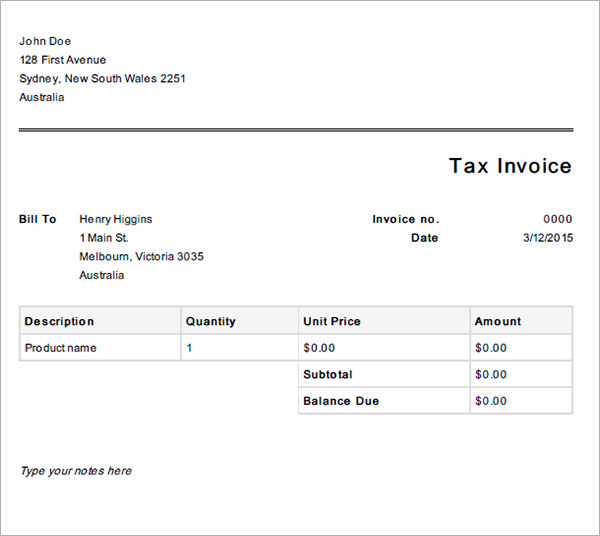Click the address line 128 First Avenue
Screen dimensions: 600x536
click(63, 60)
